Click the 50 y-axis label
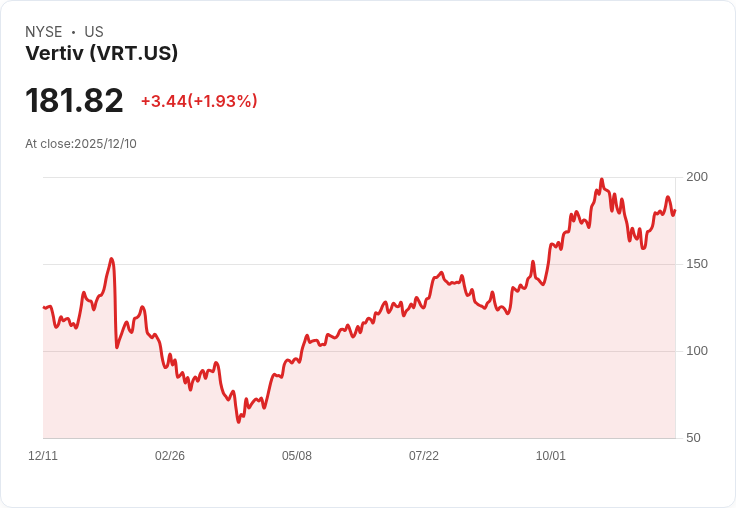Image resolution: width=736 pixels, height=508 pixels. pyautogui.click(x=693, y=438)
